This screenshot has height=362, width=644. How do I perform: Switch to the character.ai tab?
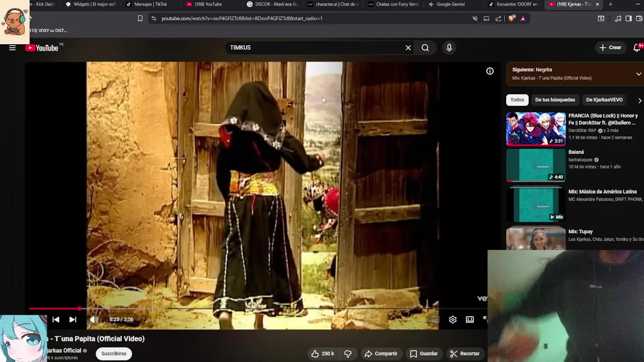coord(332,5)
